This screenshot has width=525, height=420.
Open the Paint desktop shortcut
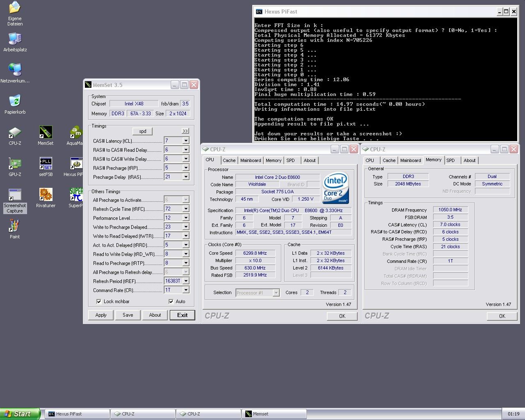click(x=15, y=229)
